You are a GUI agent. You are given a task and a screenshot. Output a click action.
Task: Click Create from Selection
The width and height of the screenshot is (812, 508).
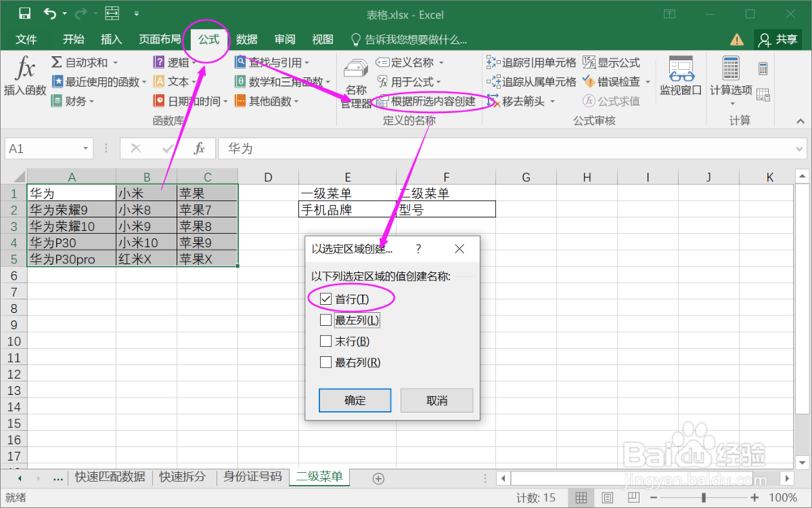[427, 101]
